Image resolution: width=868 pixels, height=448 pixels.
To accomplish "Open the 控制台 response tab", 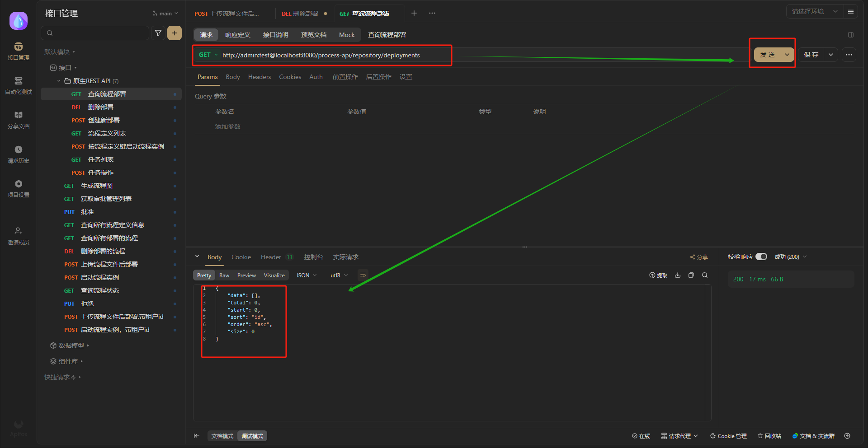I will point(313,257).
